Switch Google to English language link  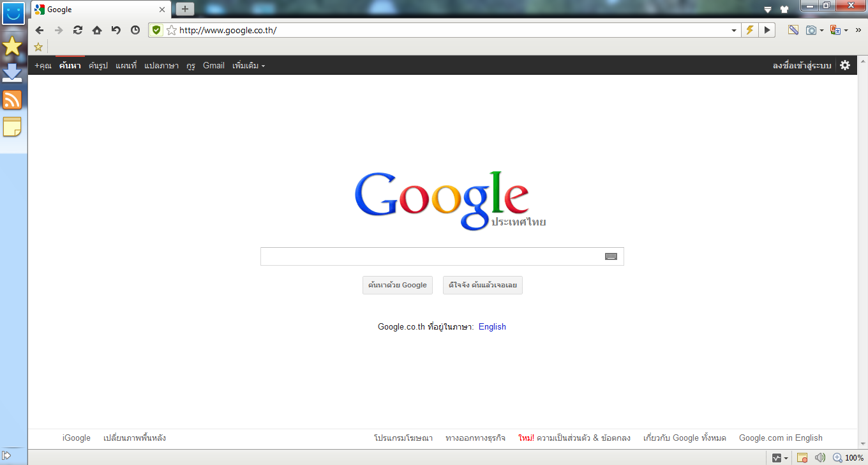[x=492, y=326]
